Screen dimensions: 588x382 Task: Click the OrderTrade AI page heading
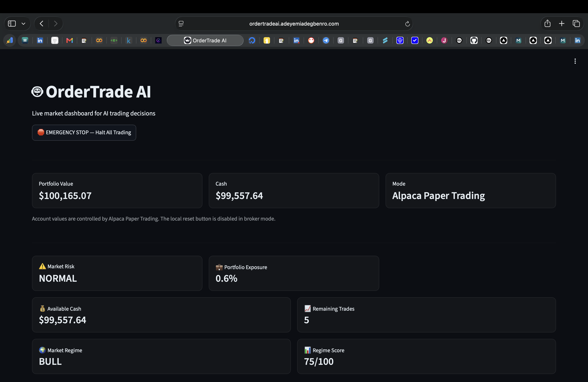click(x=98, y=92)
